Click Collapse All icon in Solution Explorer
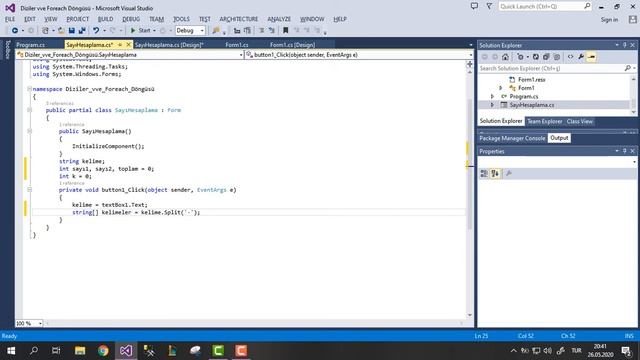This screenshot has height=360, width=640. pyautogui.click(x=546, y=57)
